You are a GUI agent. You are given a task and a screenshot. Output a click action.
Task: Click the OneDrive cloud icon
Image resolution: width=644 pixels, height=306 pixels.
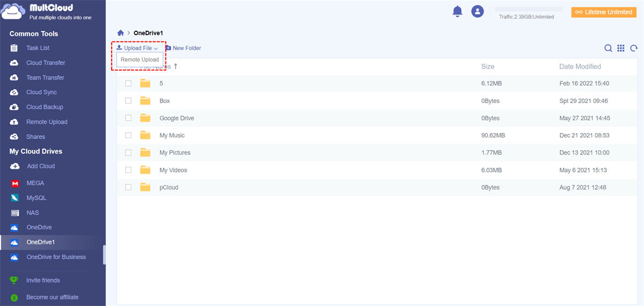15,228
